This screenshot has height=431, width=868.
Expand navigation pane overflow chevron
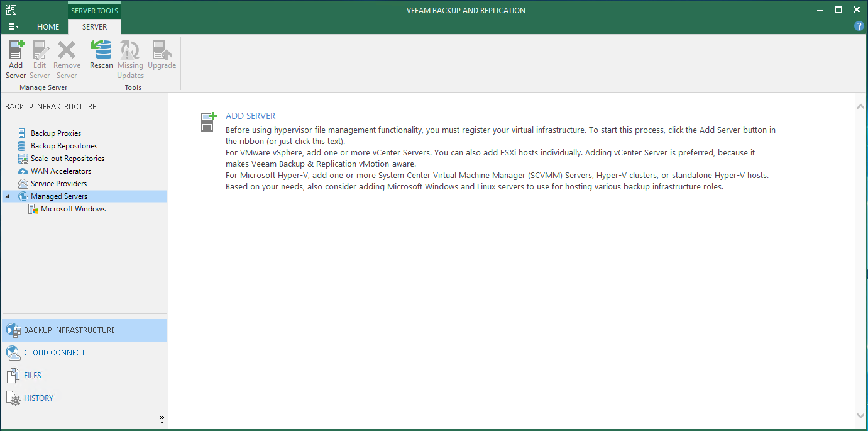162,419
